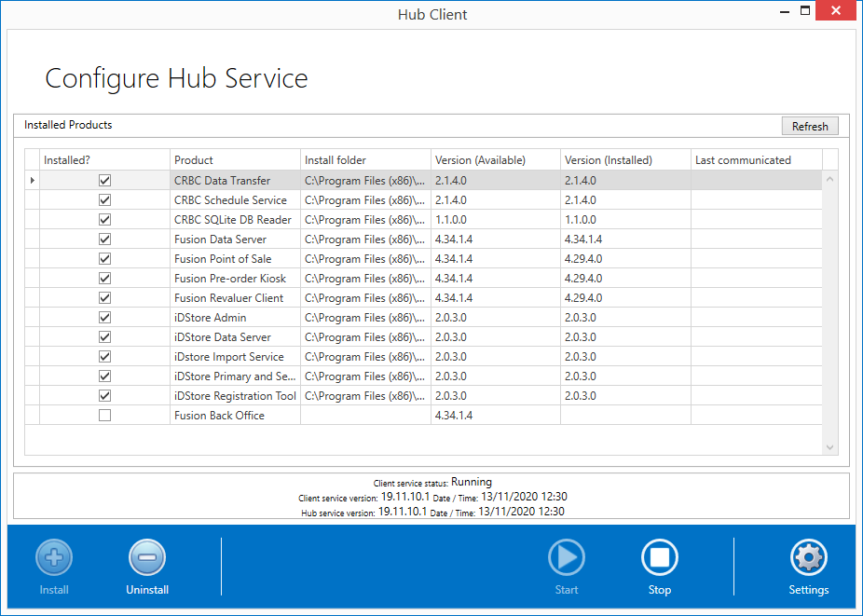Select the Fusion Pre-order Kiosk row
The height and width of the screenshot is (616, 863).
coord(423,279)
